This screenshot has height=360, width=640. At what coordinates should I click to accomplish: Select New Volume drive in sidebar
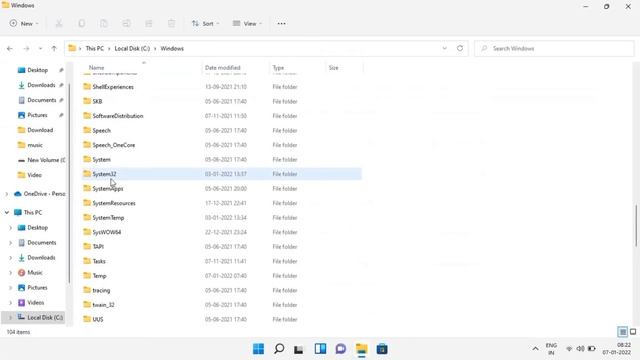[41, 160]
